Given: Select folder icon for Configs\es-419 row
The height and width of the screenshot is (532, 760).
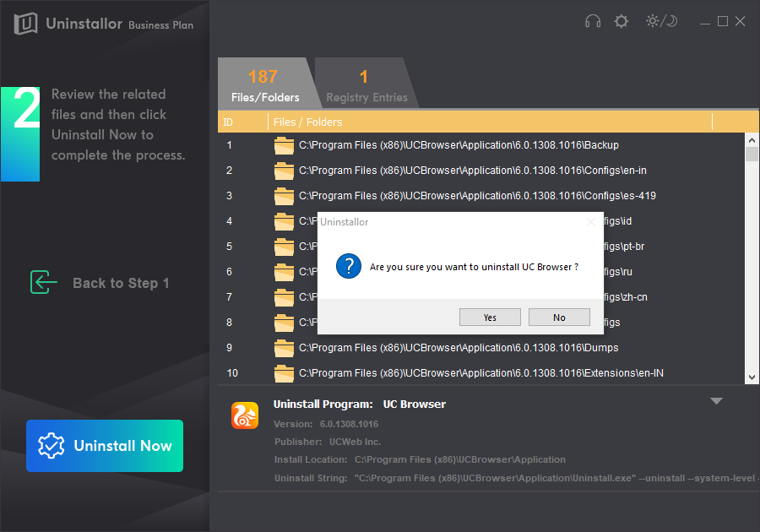Looking at the screenshot, I should (284, 196).
